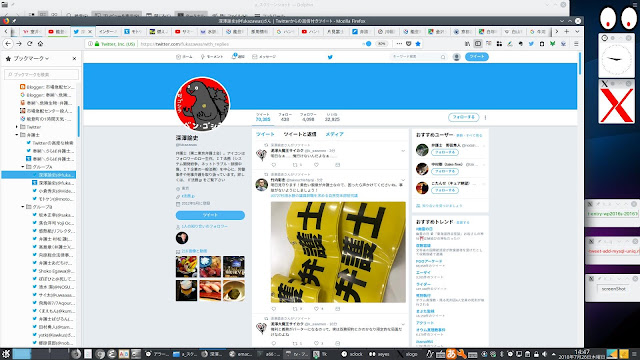640x360 pixels.
Task: Show site info for Twitter, Inc. padlock
Action: pos(97,44)
